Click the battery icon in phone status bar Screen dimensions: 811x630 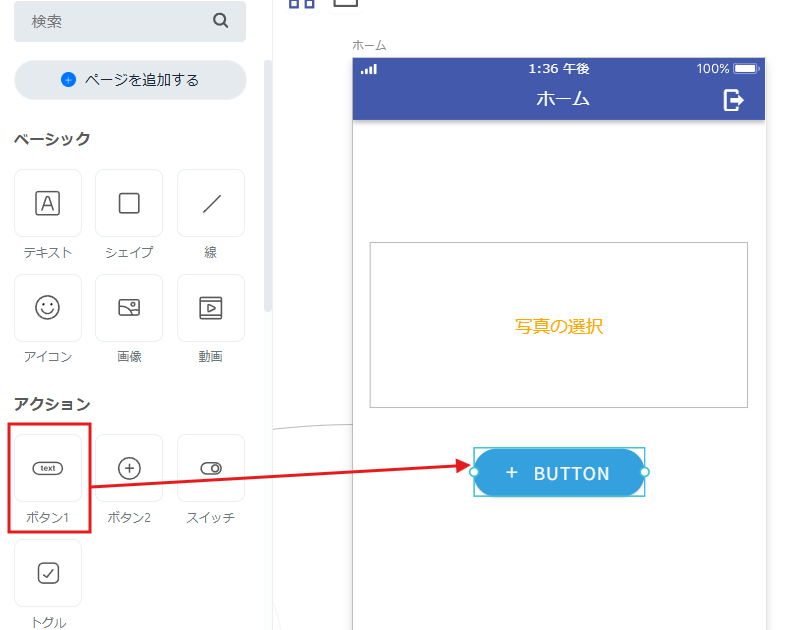click(746, 69)
